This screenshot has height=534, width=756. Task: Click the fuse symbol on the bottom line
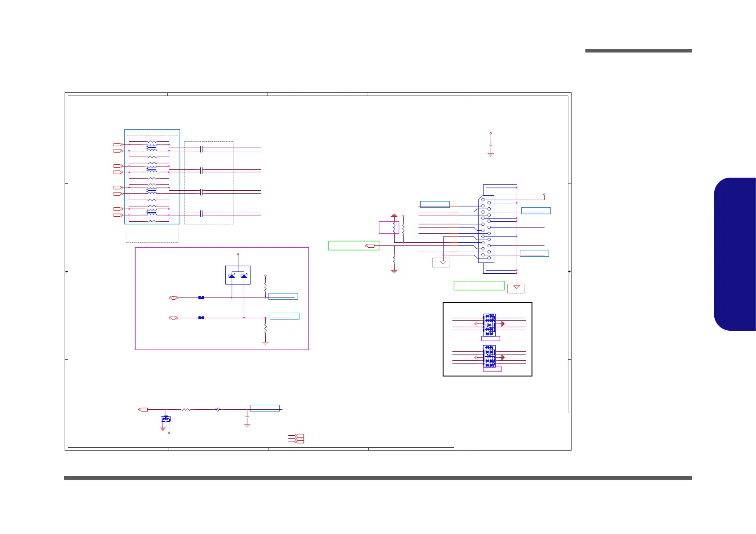pyautogui.click(x=217, y=409)
